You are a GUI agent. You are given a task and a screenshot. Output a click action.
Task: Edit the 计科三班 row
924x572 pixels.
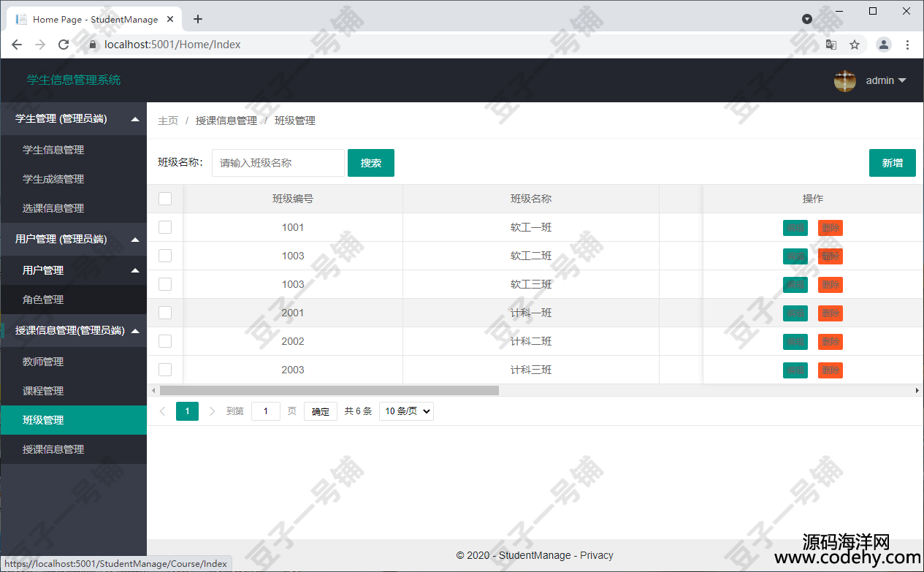tap(795, 370)
